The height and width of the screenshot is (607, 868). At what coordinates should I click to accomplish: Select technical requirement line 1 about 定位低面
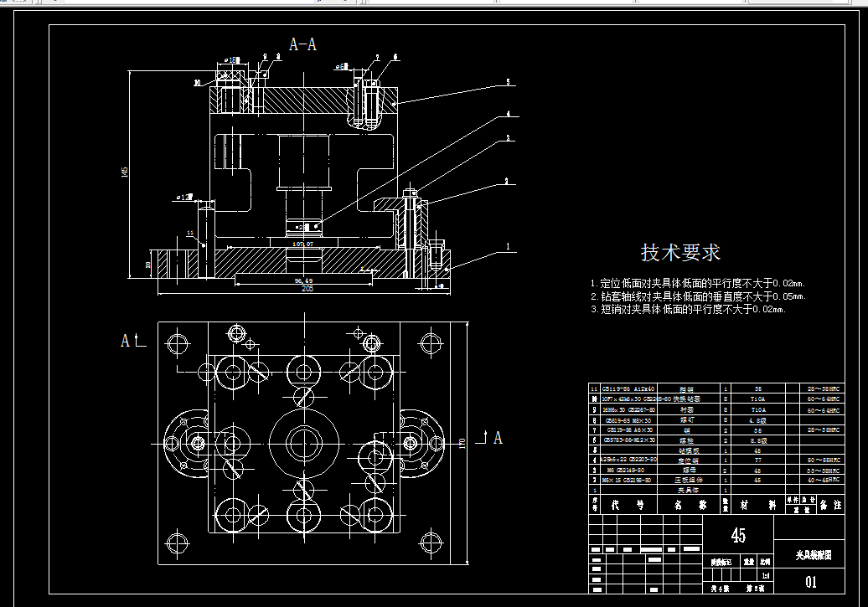click(x=697, y=283)
